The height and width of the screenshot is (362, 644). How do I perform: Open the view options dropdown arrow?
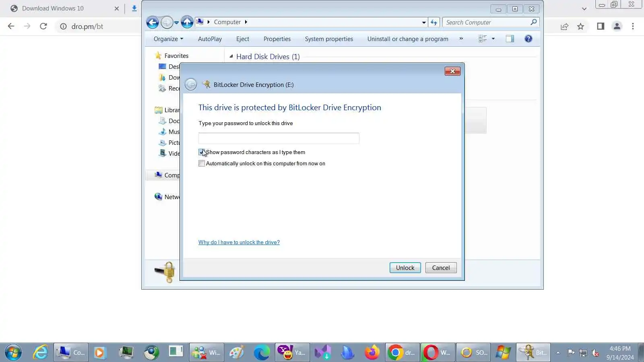coord(493,39)
